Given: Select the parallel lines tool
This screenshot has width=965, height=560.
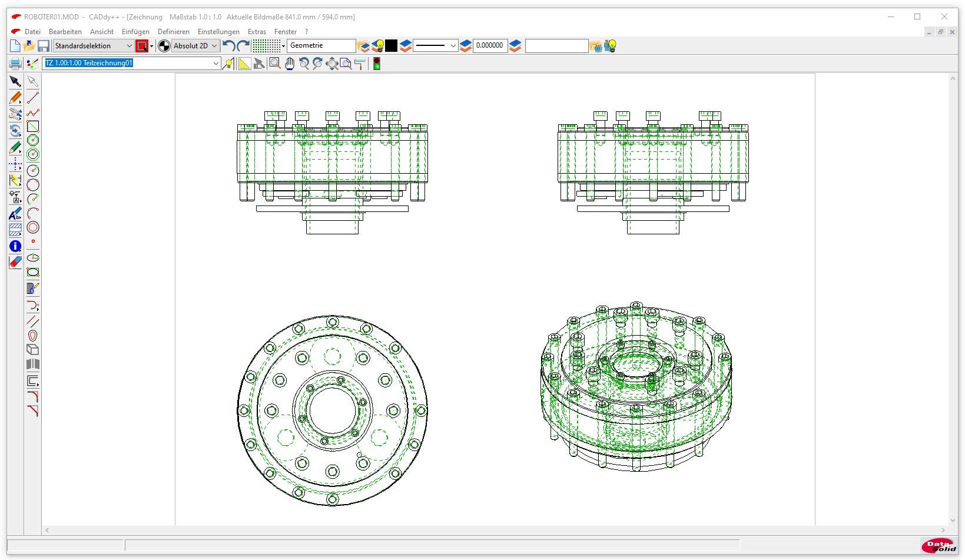Looking at the screenshot, I should coord(33,322).
